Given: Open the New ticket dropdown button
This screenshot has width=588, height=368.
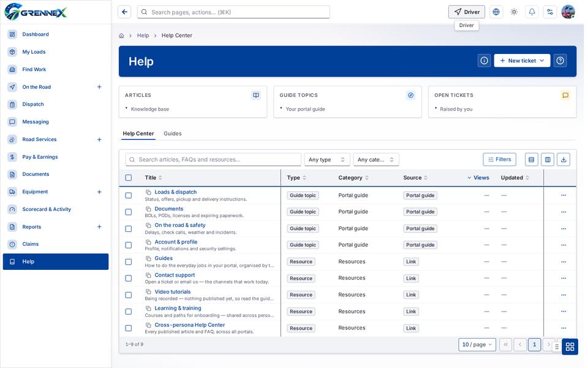Looking at the screenshot, I should coord(522,61).
